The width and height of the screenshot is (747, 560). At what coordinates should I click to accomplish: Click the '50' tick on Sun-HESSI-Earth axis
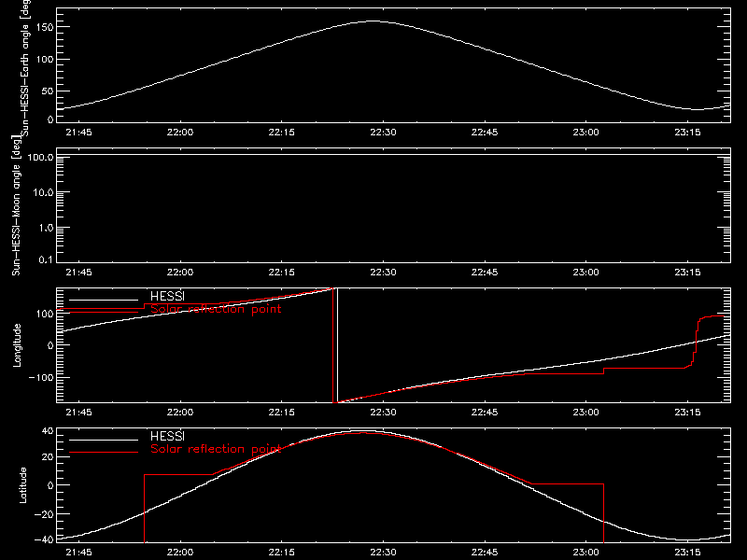(49, 91)
